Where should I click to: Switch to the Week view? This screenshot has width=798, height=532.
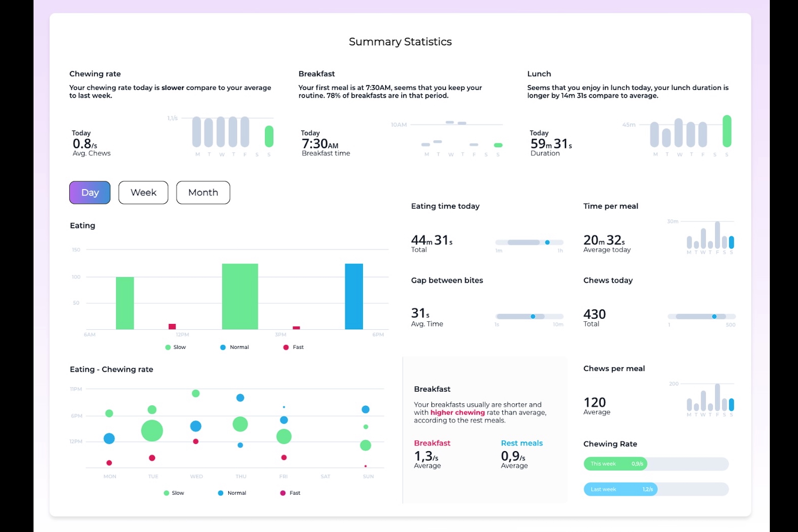point(143,193)
